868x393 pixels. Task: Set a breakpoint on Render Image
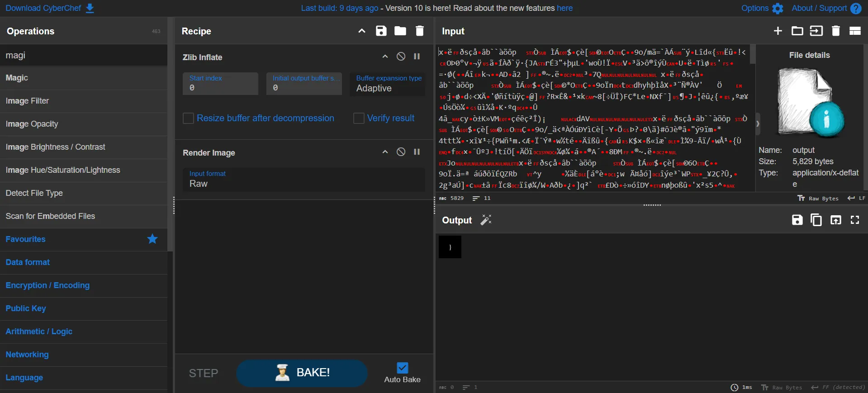point(417,152)
